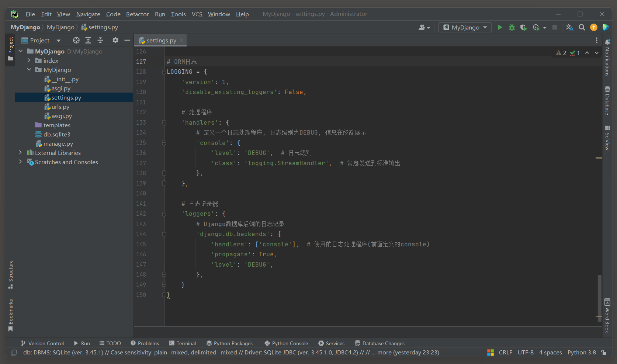The height and width of the screenshot is (364, 617).
Task: Open the MyDjango run configuration dropdown
Action: coord(465,27)
